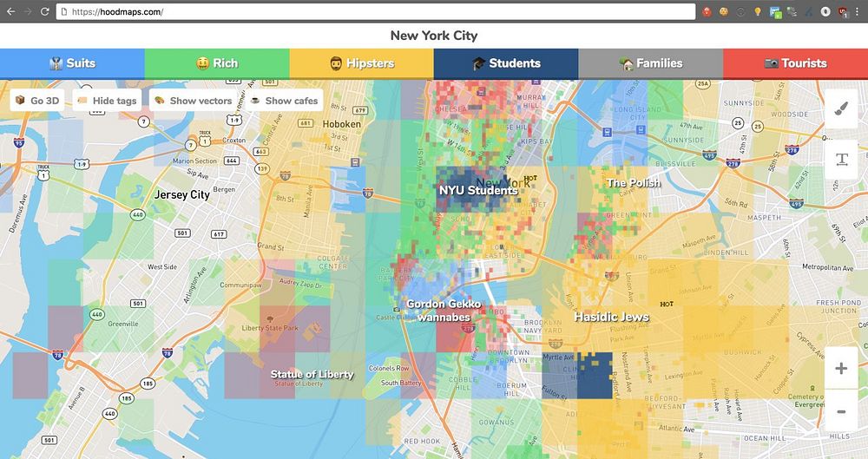Image resolution: width=868 pixels, height=459 pixels.
Task: Click the Maspeth label on map
Action: [765, 218]
